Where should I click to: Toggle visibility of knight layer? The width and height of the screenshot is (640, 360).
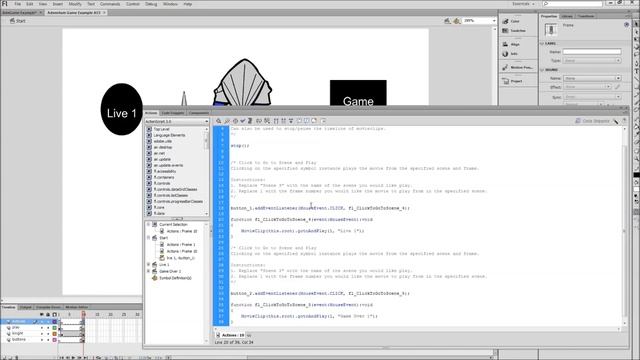coord(42,333)
